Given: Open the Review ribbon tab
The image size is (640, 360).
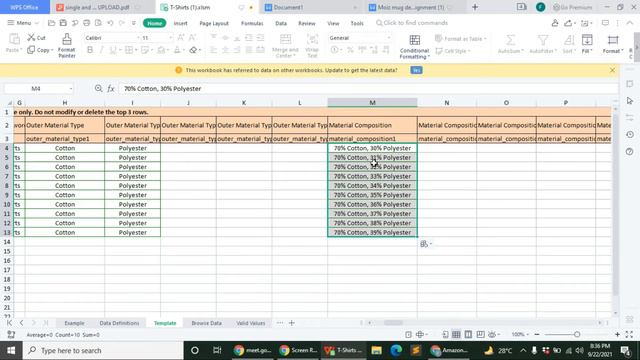Looking at the screenshot, I should pos(307,23).
